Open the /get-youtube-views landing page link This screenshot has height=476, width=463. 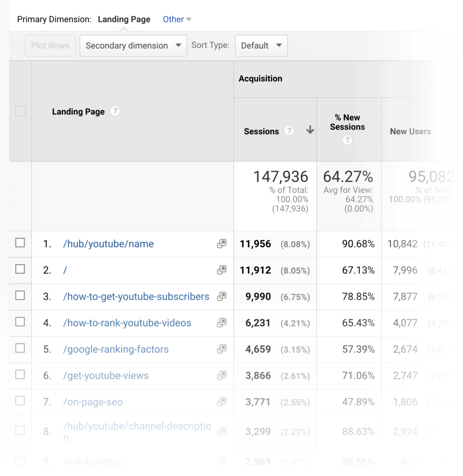point(105,375)
